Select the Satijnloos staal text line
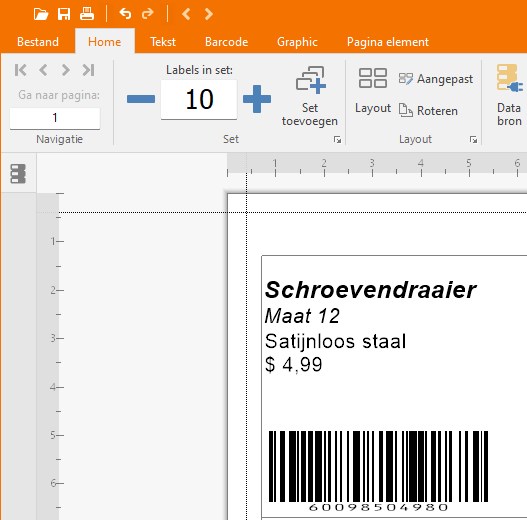Screen dimensions: 527x520 click(335, 341)
